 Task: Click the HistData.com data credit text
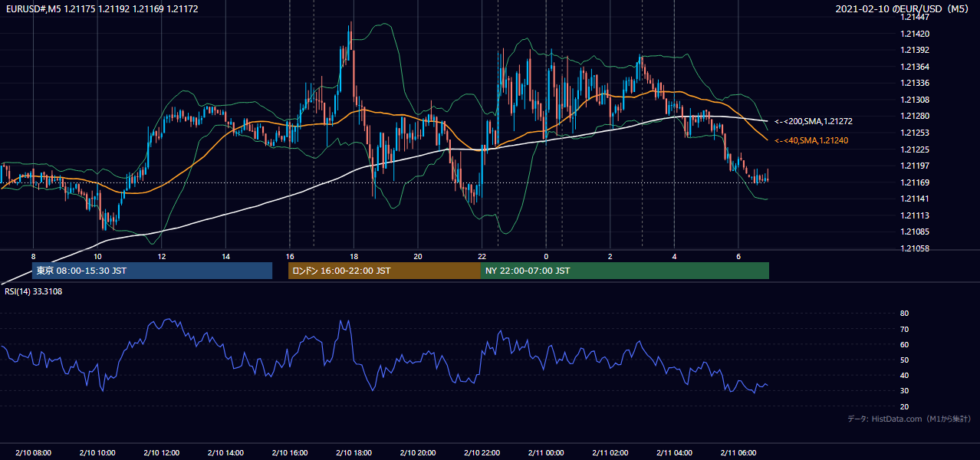[909, 419]
